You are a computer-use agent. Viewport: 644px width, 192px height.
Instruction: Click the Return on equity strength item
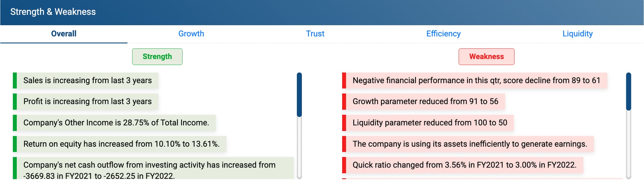pos(120,144)
